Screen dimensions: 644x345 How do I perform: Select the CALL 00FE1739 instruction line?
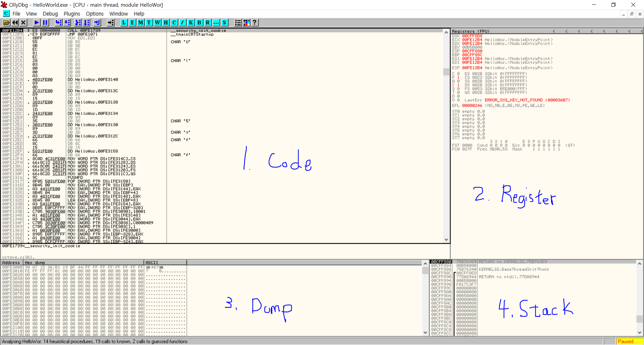(84, 30)
